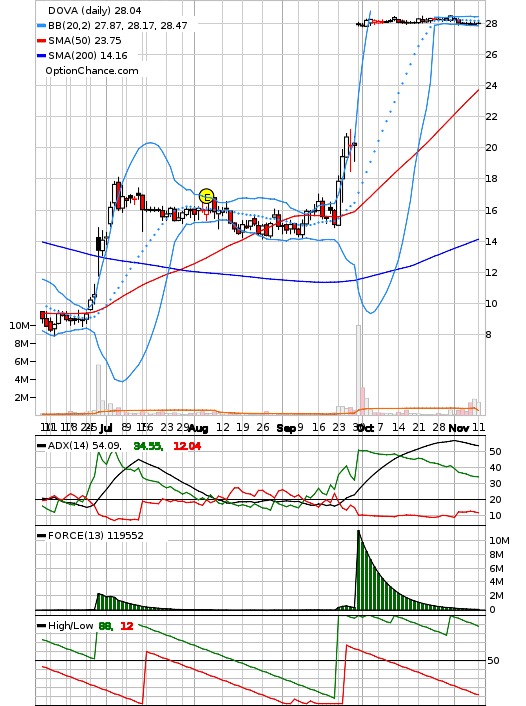526x706 pixels.
Task: Click the green 34.55 ADX value
Action: pyautogui.click(x=148, y=446)
